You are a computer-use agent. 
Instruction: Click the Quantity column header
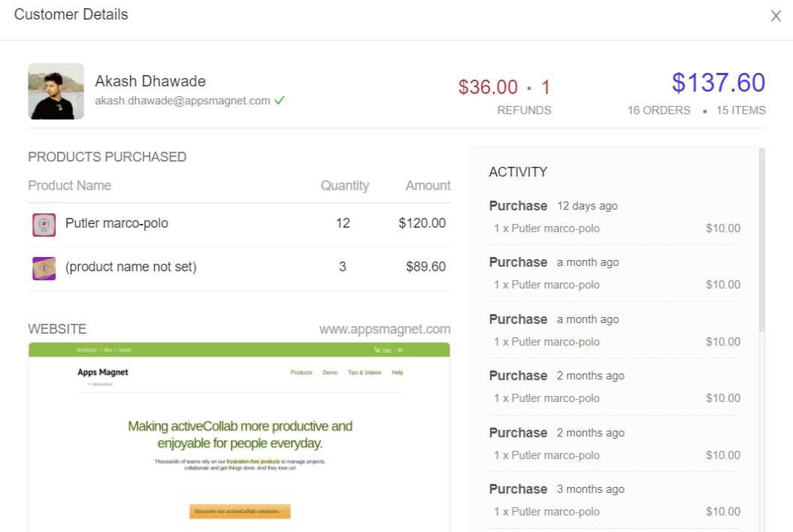tap(344, 186)
